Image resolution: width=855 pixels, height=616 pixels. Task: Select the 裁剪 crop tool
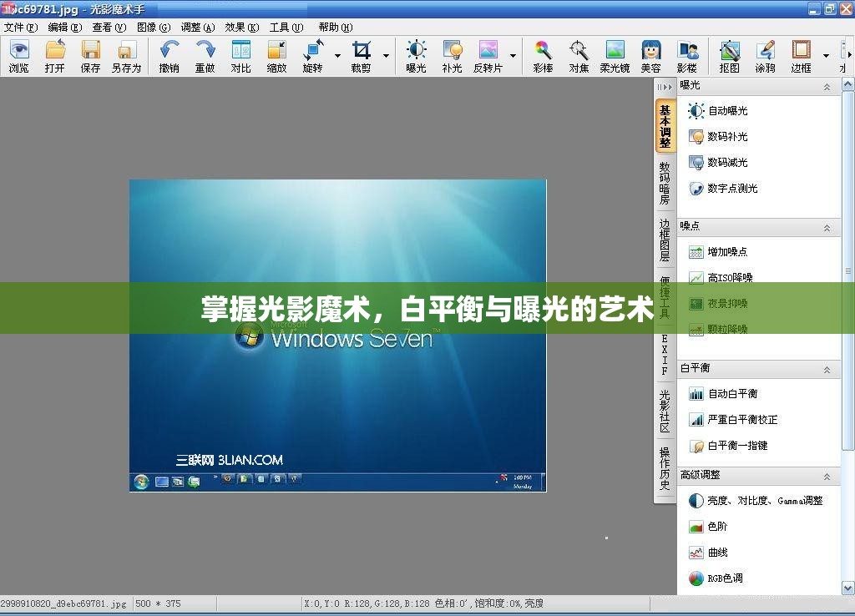tap(361, 56)
